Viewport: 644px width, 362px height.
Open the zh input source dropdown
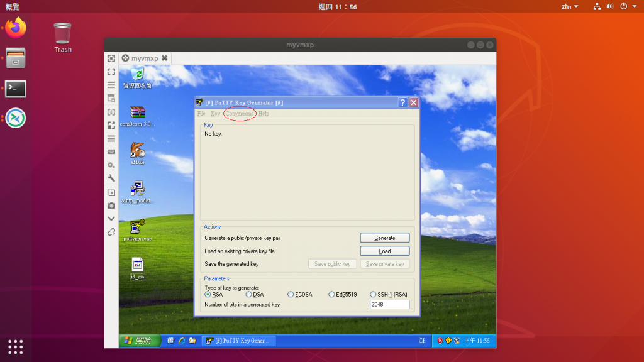click(x=570, y=6)
